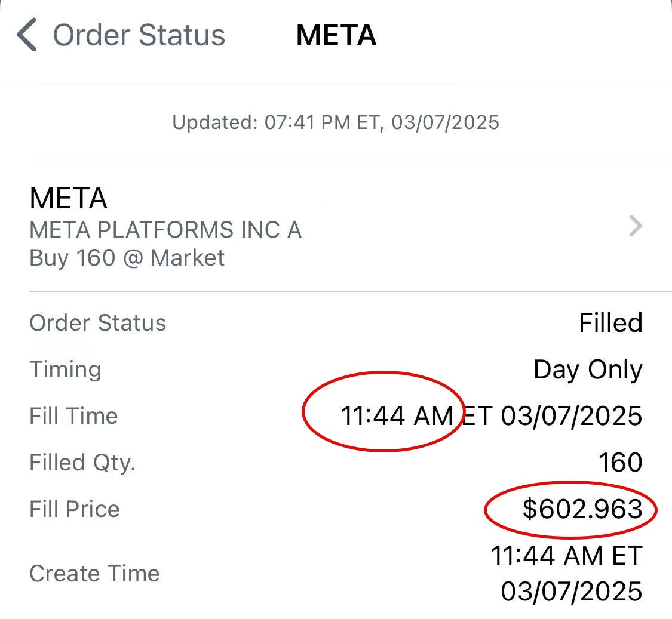
Task: Select the circled $602.963 fill price
Action: (582, 509)
